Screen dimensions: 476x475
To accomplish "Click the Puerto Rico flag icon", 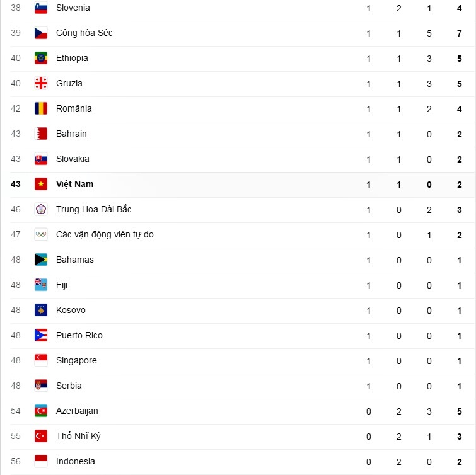I will (x=41, y=336).
